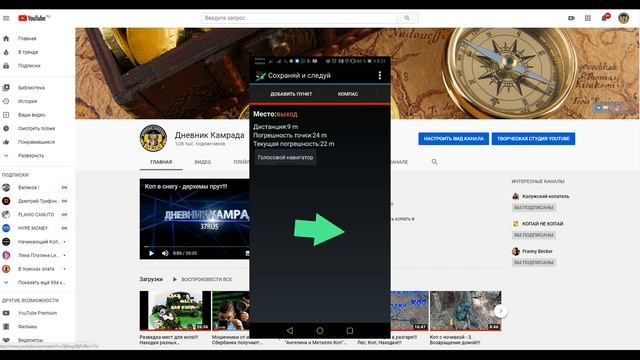Open КОПАЙ НЕ КОПАЙ channel
The image size is (640, 360).
click(x=542, y=224)
